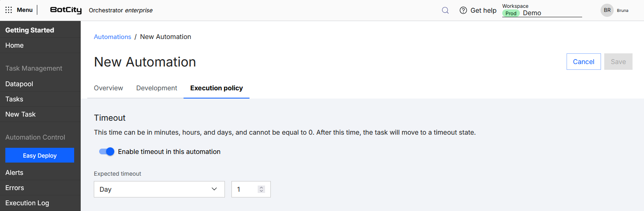The width and height of the screenshot is (644, 211).
Task: Open search with the magnifier icon
Action: pos(445,10)
